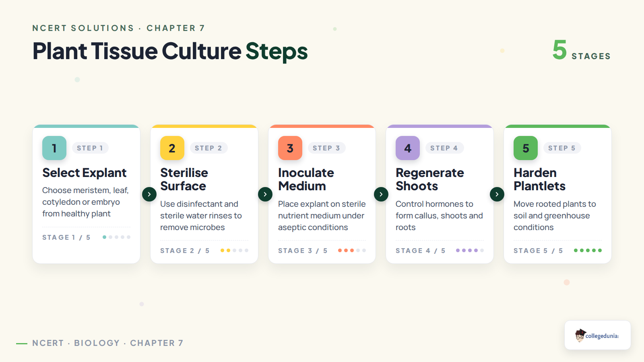Click the STEP 3 pill label
644x362 pixels.
326,148
